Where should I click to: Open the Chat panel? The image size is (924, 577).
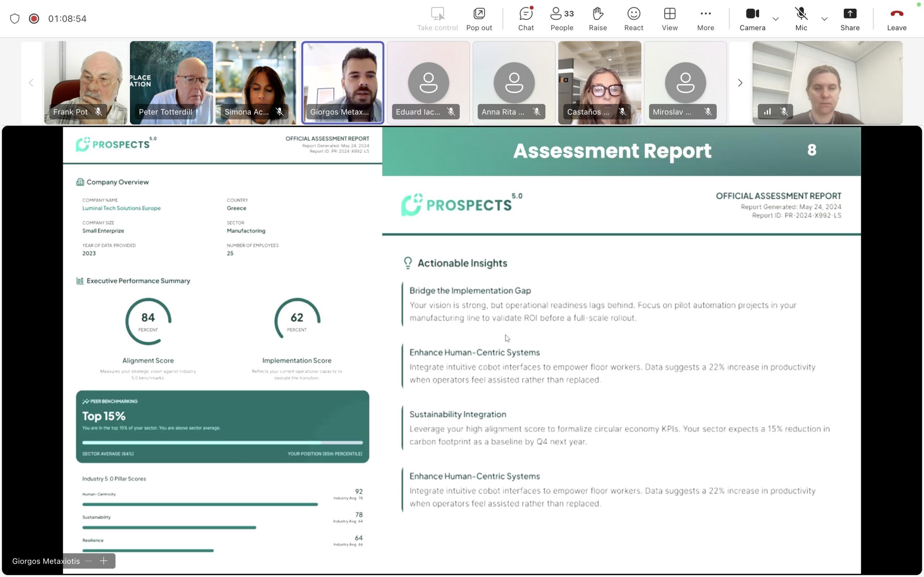pyautogui.click(x=526, y=19)
